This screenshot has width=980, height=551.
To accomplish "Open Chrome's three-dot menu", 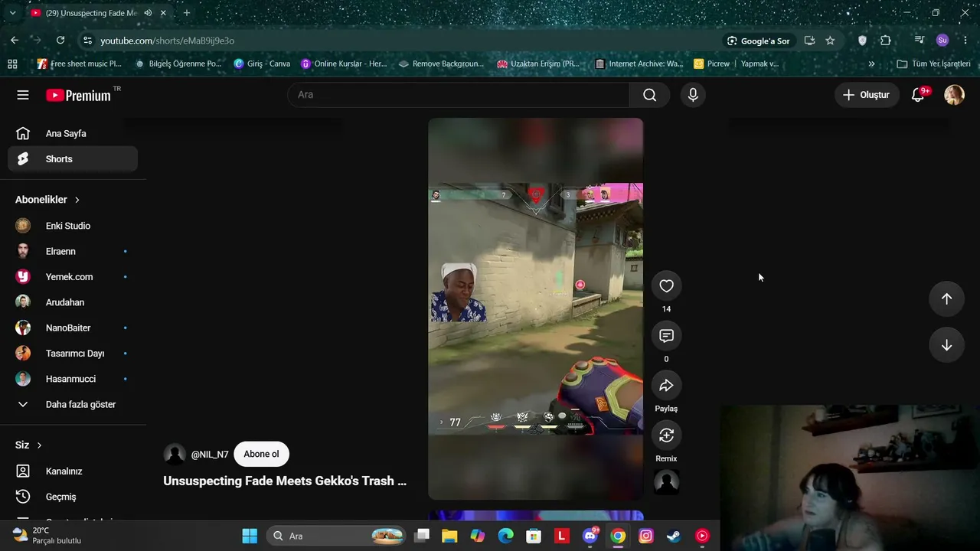I will pos(965,41).
